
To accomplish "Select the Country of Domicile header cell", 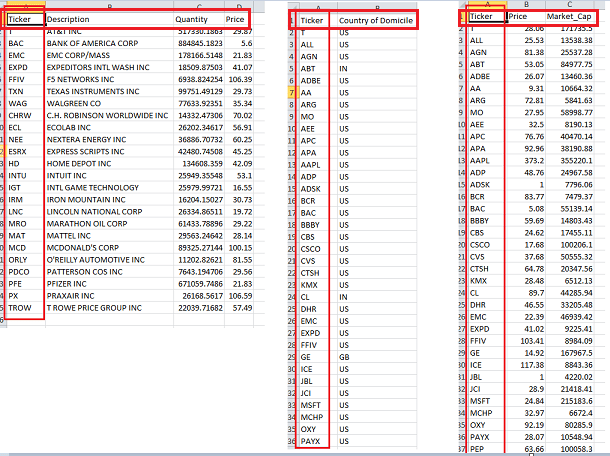I will (376, 21).
